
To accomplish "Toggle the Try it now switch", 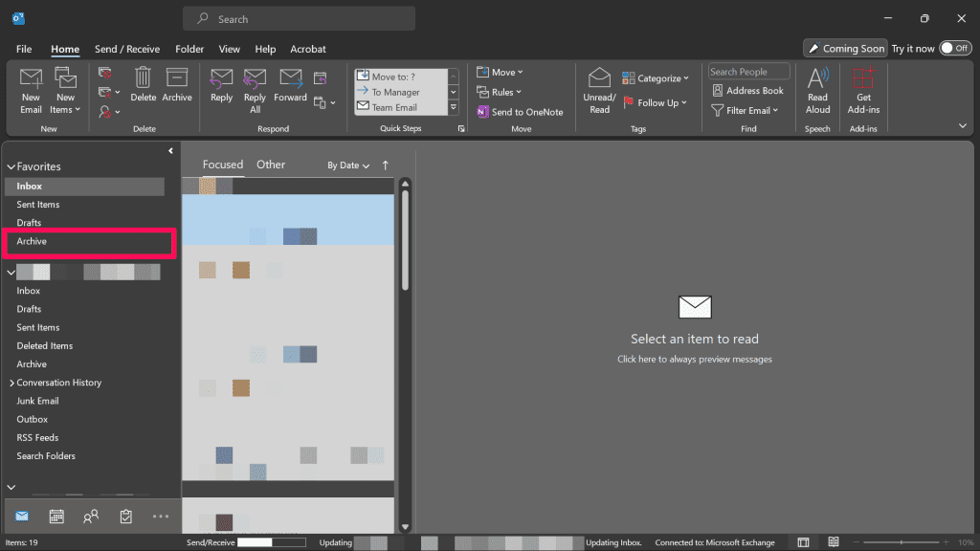I will 954,48.
